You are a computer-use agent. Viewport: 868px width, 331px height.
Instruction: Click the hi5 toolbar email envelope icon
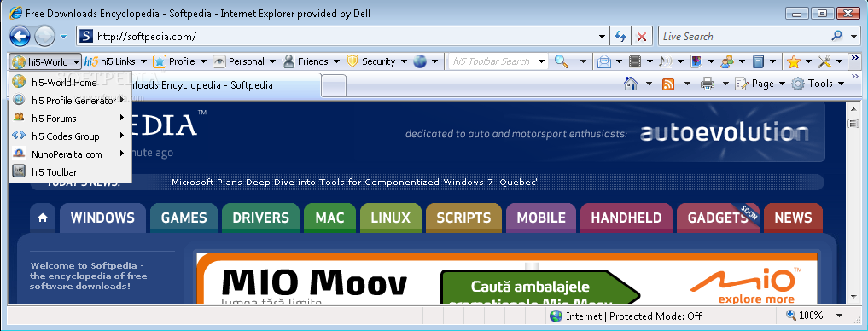(604, 61)
